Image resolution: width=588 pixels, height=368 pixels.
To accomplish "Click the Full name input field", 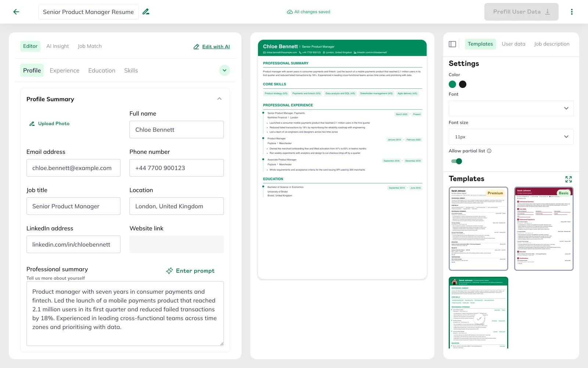I will click(176, 130).
